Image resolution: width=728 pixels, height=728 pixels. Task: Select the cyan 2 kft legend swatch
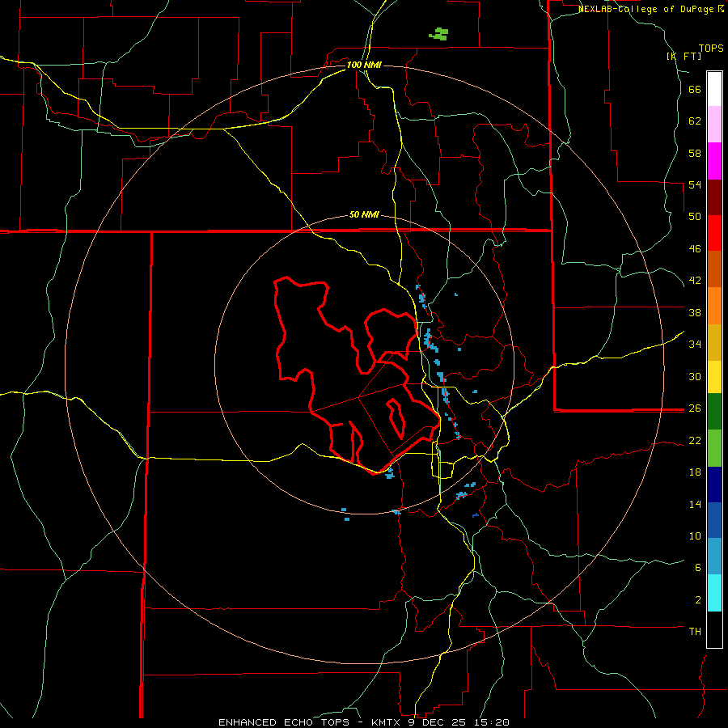coord(714,593)
